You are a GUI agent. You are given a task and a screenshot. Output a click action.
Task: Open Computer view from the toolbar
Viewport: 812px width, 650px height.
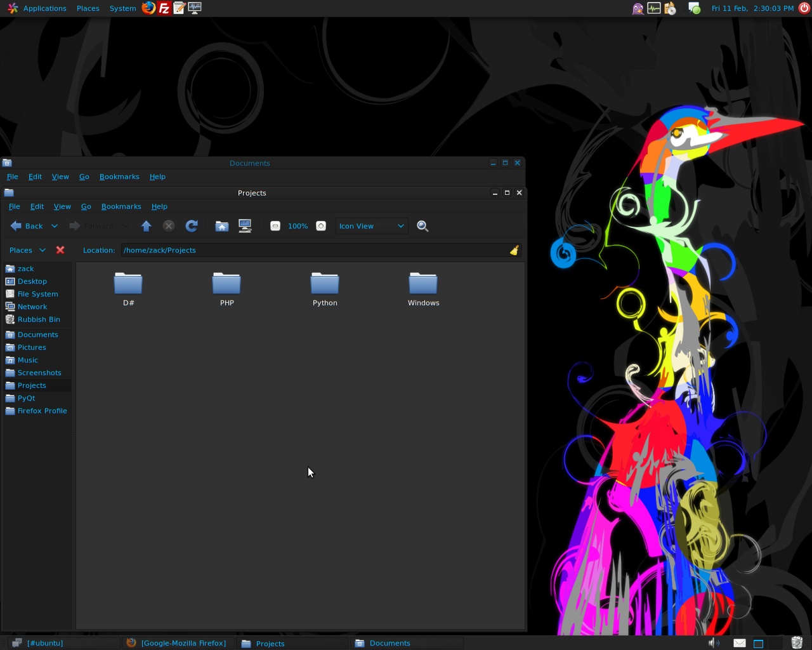click(x=245, y=226)
